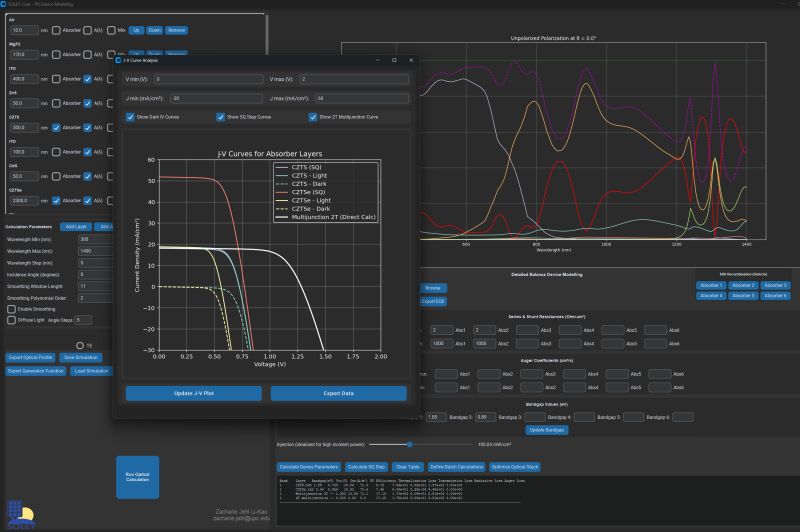
Task: Click the J-V Curve Analysis window icon
Action: 118,60
